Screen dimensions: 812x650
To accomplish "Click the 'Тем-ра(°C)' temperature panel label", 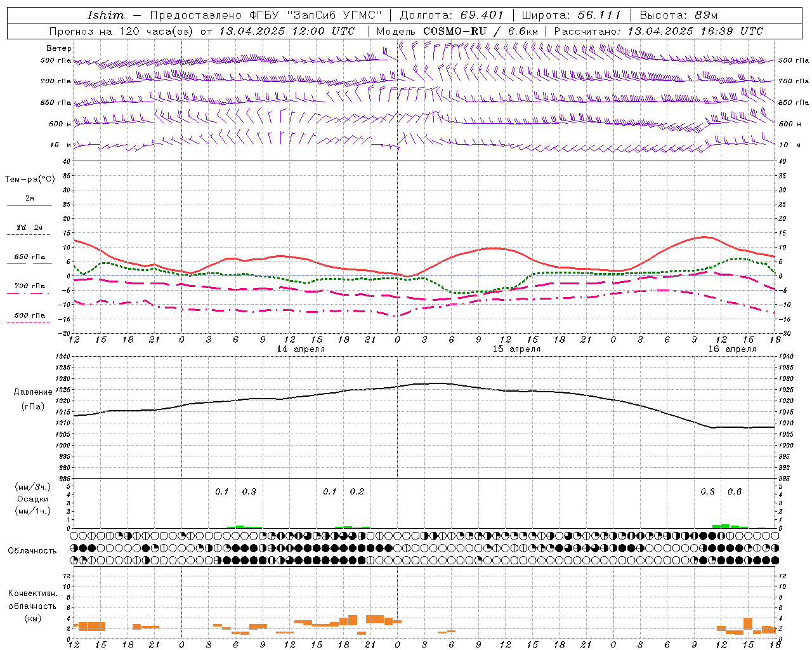I will tap(30, 180).
